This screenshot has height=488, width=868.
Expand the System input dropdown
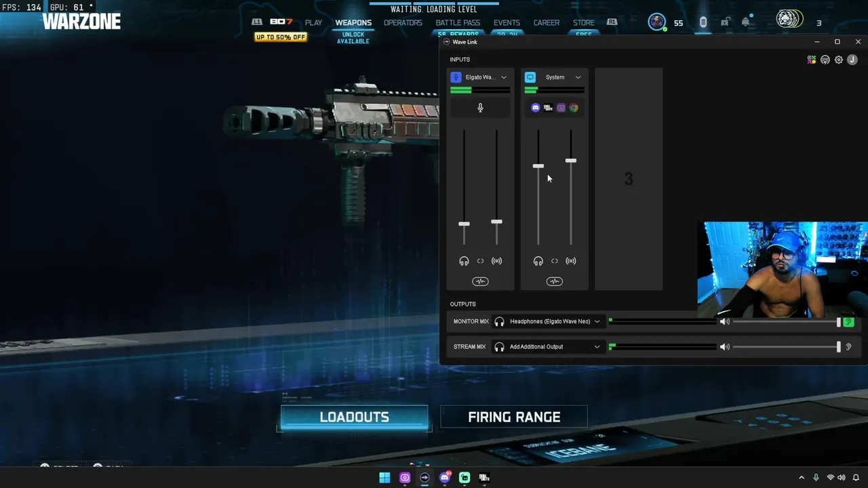pos(578,77)
